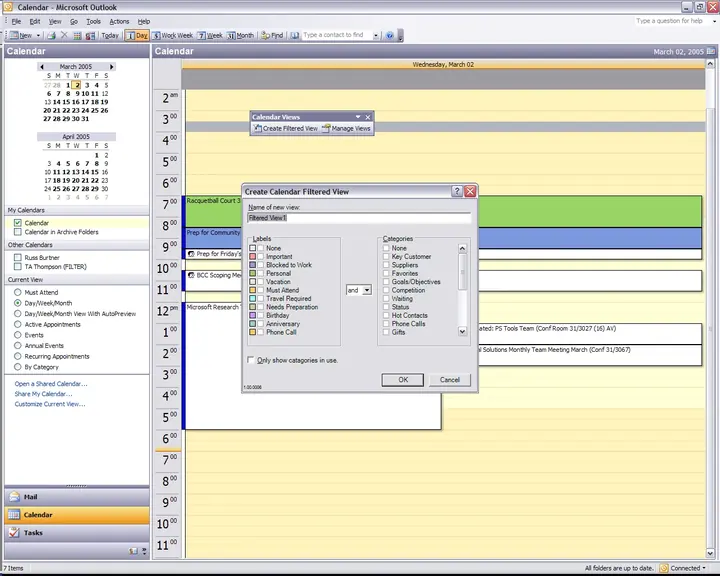Click the blue Help icon in toolbar

pyautogui.click(x=389, y=35)
